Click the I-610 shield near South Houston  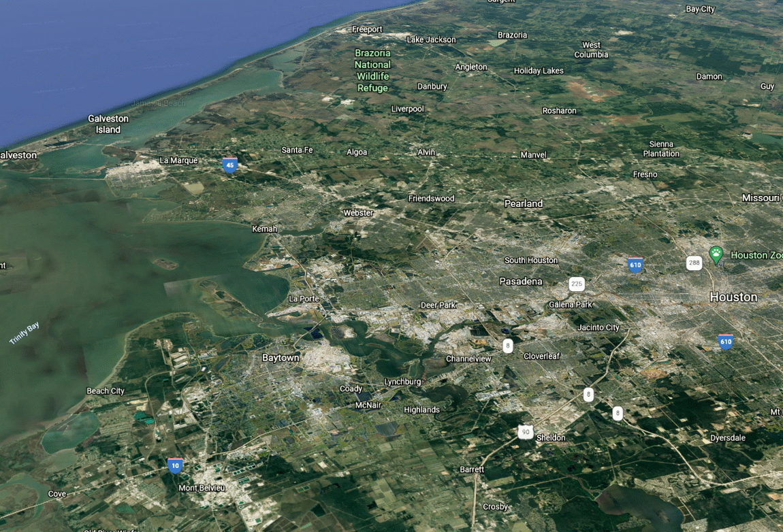635,265
